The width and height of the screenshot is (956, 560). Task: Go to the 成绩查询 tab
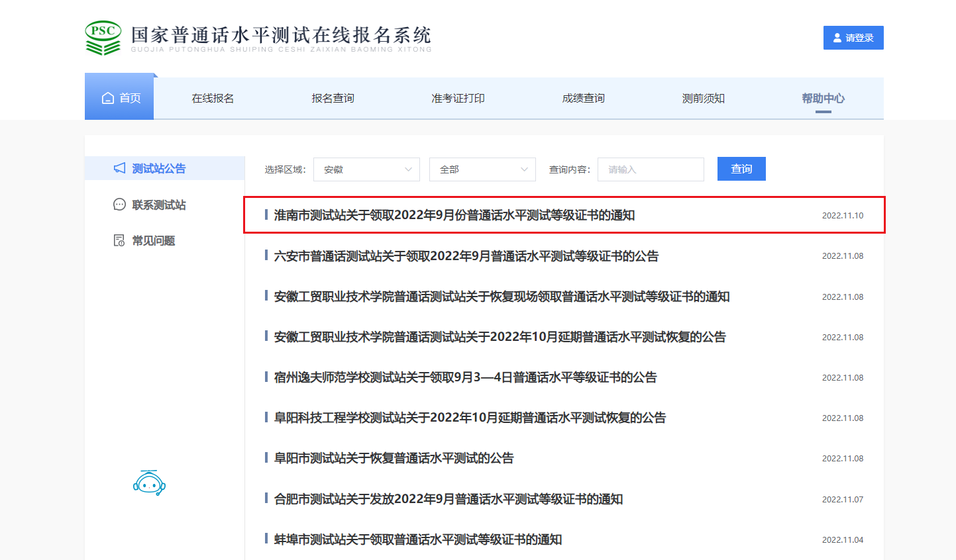583,98
